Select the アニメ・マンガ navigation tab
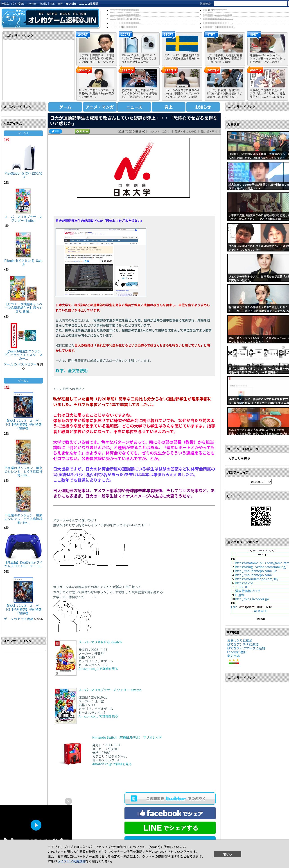289x868 pixels. [99, 107]
